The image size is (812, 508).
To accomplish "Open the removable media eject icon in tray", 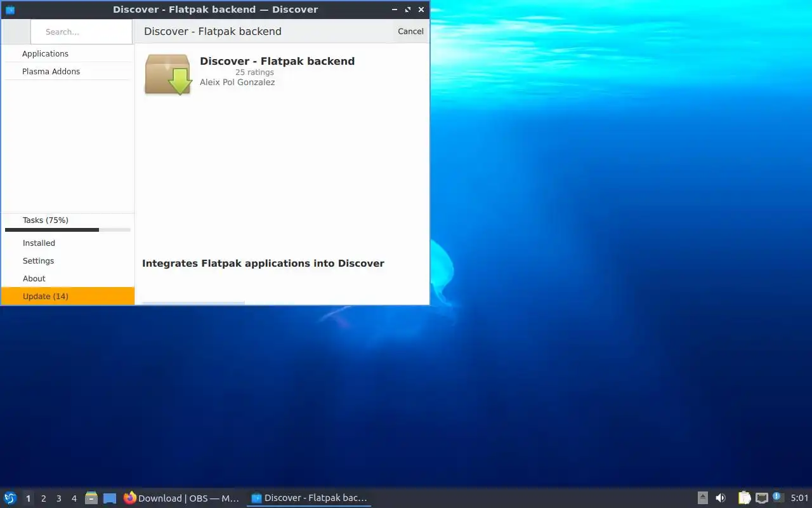I will coord(703,498).
